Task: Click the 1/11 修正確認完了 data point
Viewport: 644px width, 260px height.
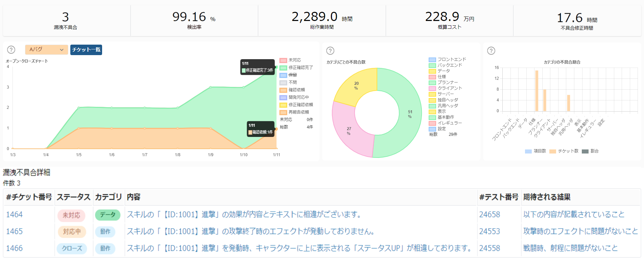Action: tap(277, 67)
